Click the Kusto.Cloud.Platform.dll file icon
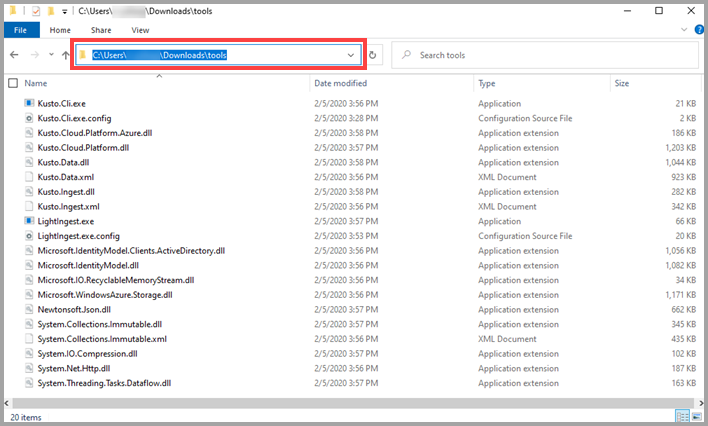The width and height of the screenshot is (708, 426). point(29,148)
